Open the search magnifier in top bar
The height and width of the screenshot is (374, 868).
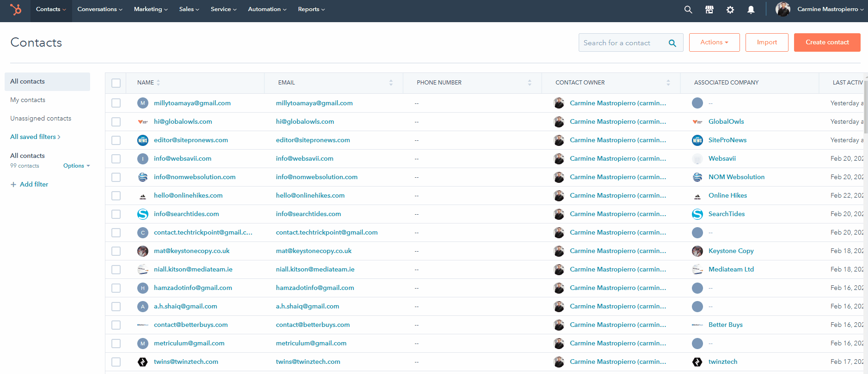pos(688,10)
